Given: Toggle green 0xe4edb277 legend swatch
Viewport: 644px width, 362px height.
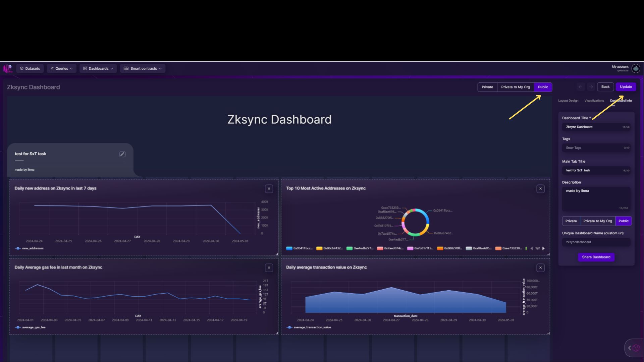Looking at the screenshot, I should 350,248.
